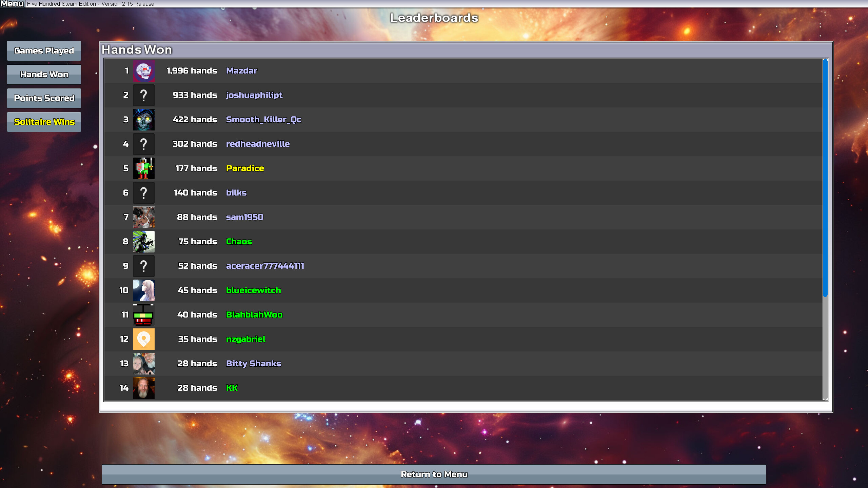Click blueicewitch's anime avatar
The width and height of the screenshot is (868, 488).
[144, 290]
